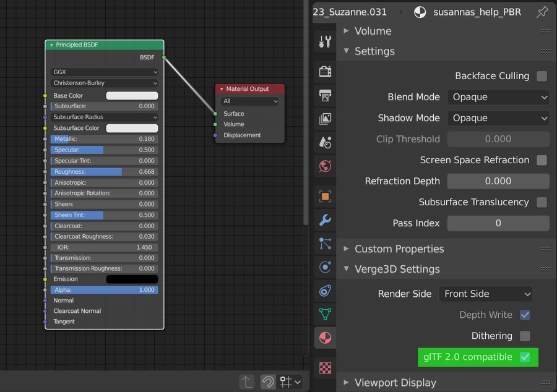Expand the Custom Properties panel
Screen dimensions: 557x392
[x=399, y=249]
